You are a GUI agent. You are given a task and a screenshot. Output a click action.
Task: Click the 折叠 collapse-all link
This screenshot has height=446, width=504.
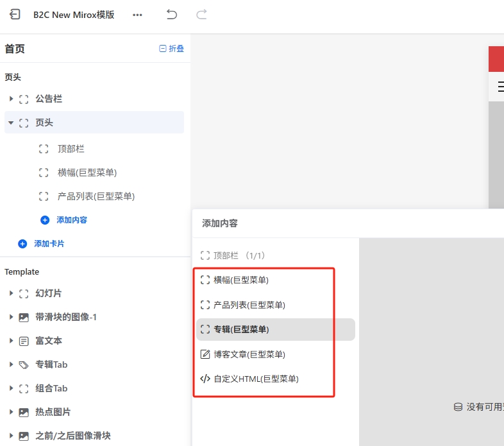[172, 49]
